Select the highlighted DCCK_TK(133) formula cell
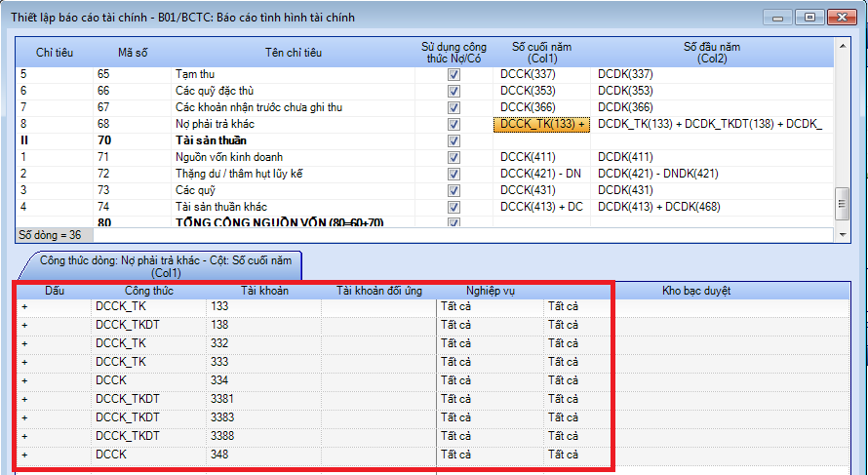This screenshot has height=475, width=868. pyautogui.click(x=541, y=124)
